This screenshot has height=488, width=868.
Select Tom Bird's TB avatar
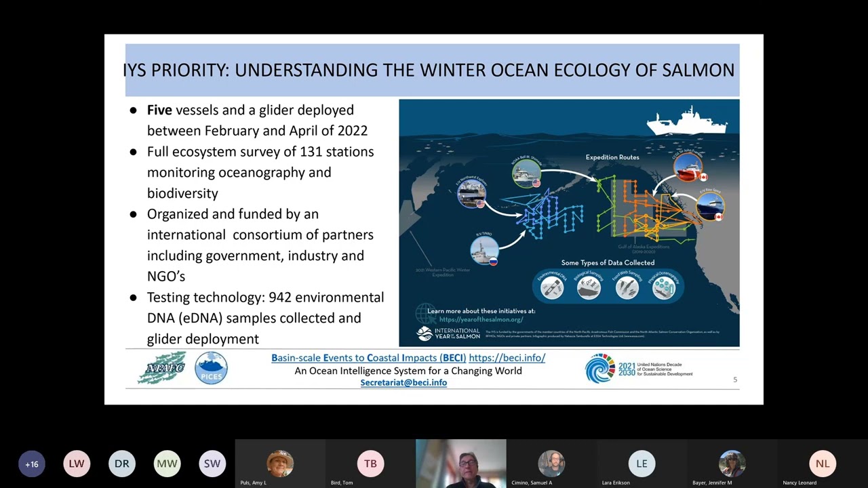pyautogui.click(x=370, y=464)
